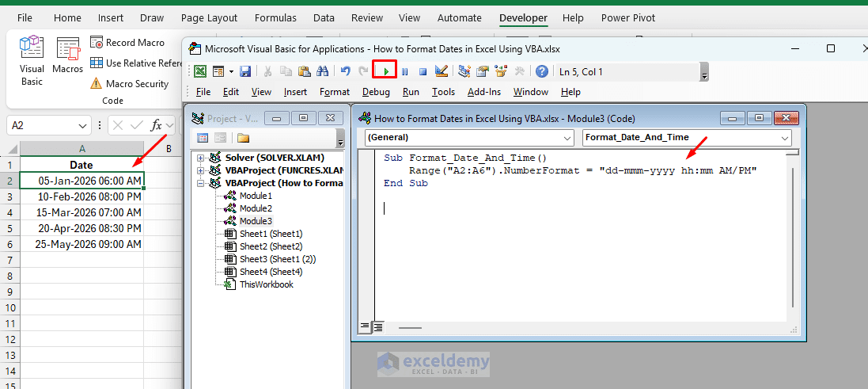Open the VBA Format menu
Viewport: 868px width, 389px height.
[x=335, y=92]
